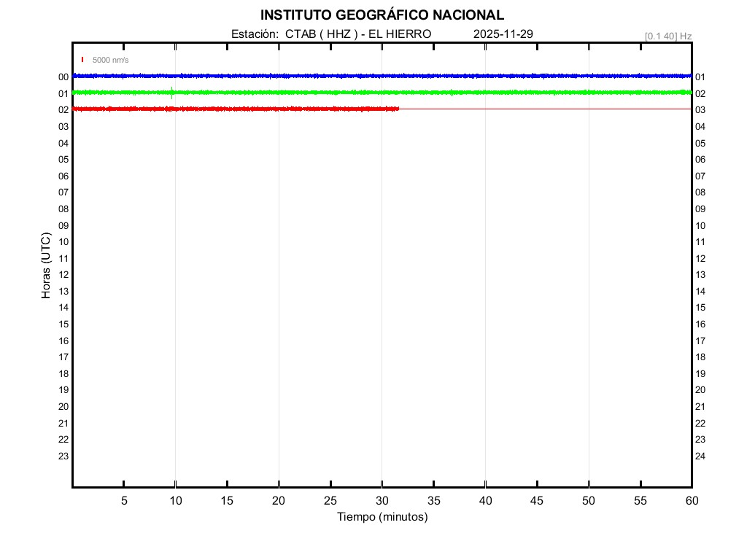Click the red 5000 nm/s scale bar

point(82,60)
